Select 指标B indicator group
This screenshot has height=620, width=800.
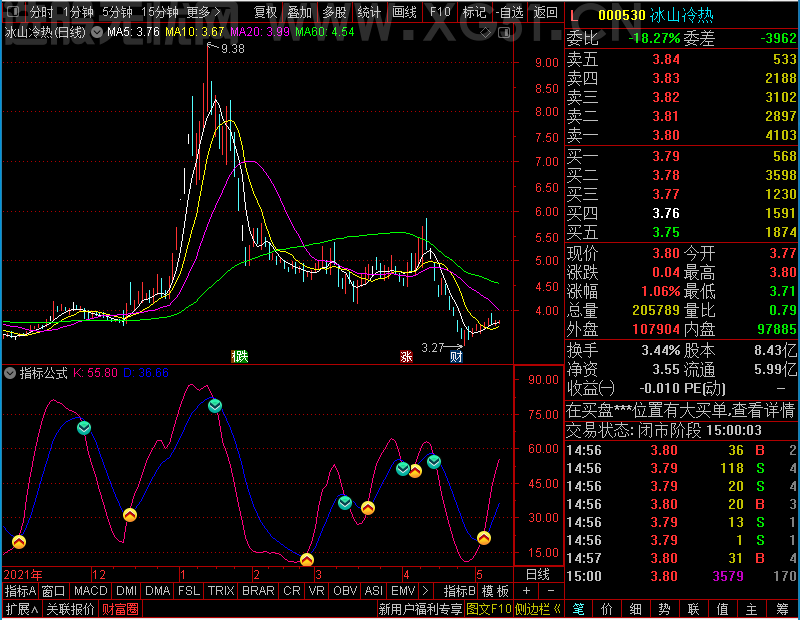pyautogui.click(x=460, y=591)
